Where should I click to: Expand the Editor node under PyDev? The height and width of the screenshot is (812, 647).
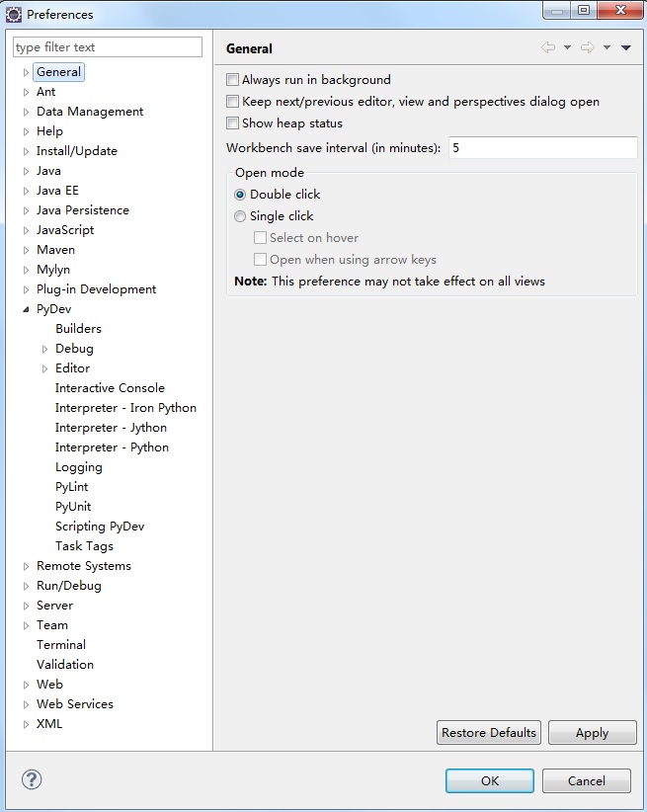(x=45, y=368)
